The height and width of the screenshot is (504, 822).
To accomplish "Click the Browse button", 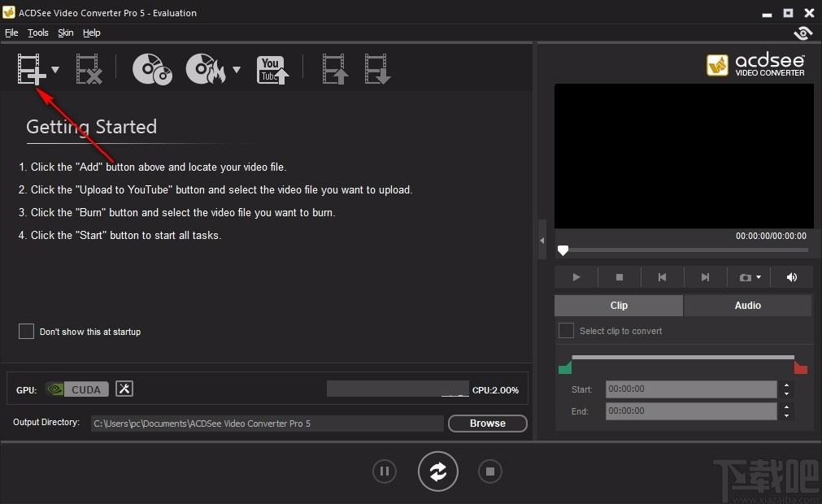I will [x=488, y=424].
